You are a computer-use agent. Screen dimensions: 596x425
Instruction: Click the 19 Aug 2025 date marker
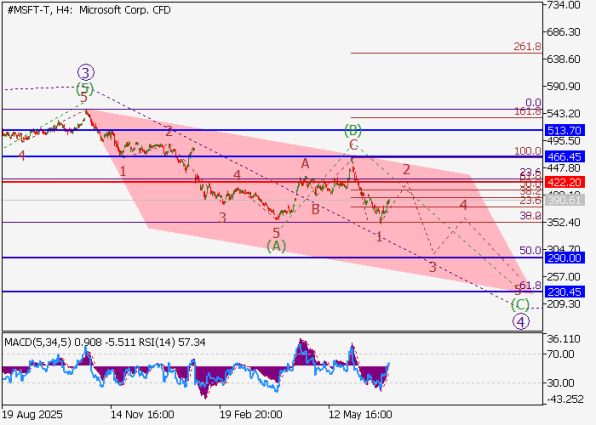coord(32,414)
